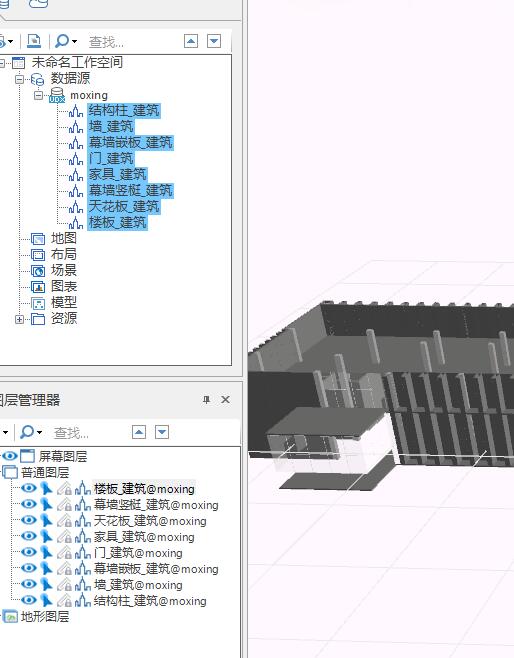Screen dimensions: 514x658
Task: Click the workspace search input field
Action: tap(132, 42)
